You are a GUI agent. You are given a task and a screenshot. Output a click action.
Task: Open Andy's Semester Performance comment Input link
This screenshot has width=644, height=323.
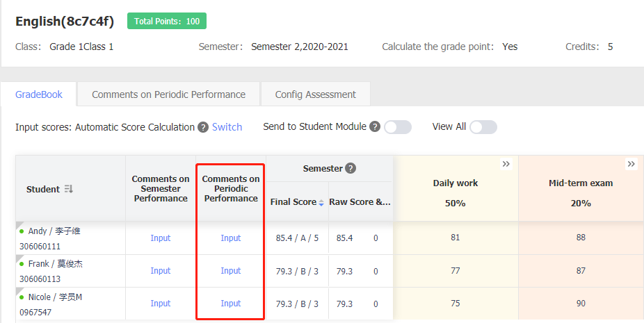click(x=160, y=238)
